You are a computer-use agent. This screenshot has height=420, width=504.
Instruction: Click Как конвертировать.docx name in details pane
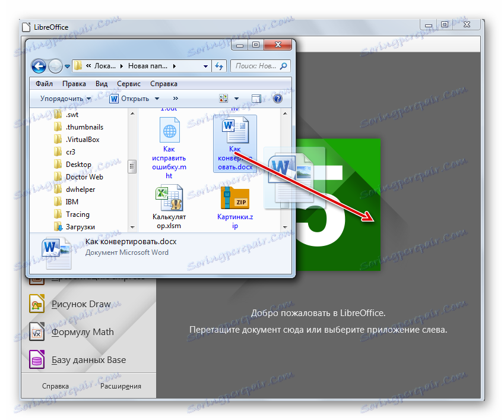pos(131,242)
